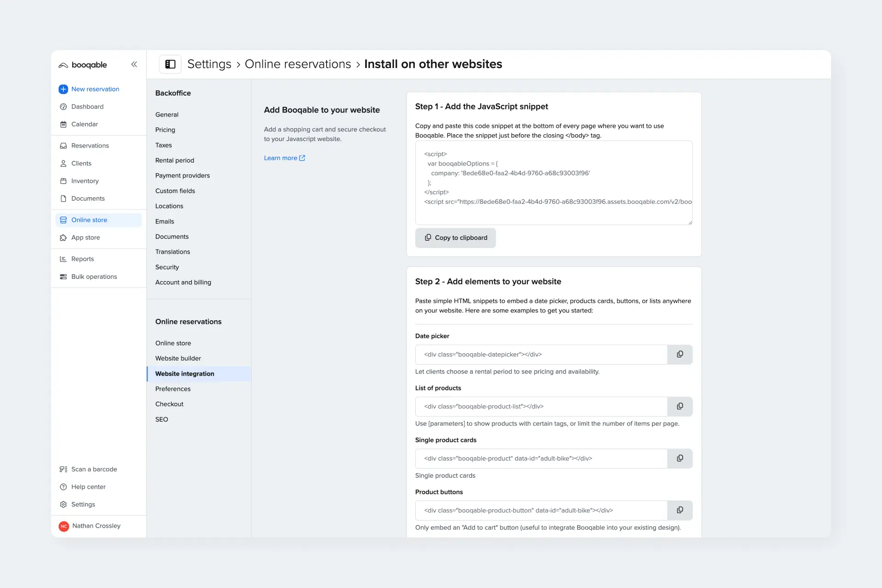The image size is (882, 588).
Task: Click the Online store storefront icon
Action: 63,220
